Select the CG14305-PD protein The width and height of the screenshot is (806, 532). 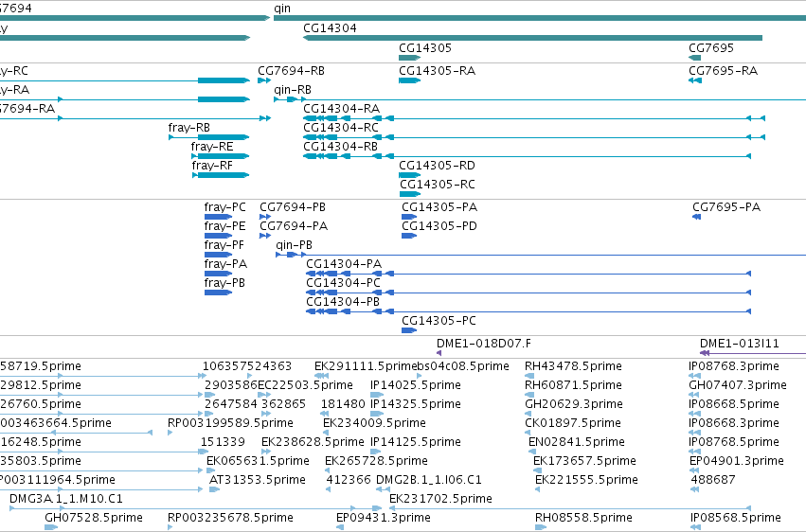click(409, 236)
